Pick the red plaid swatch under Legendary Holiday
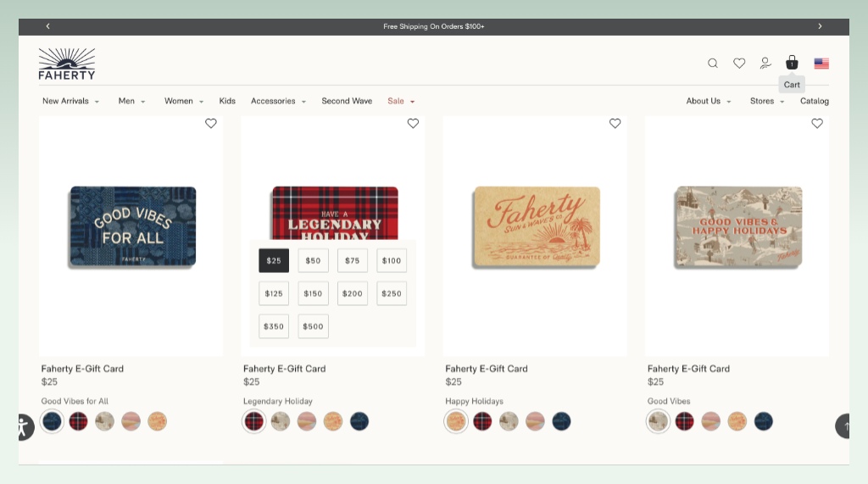 [x=254, y=421]
